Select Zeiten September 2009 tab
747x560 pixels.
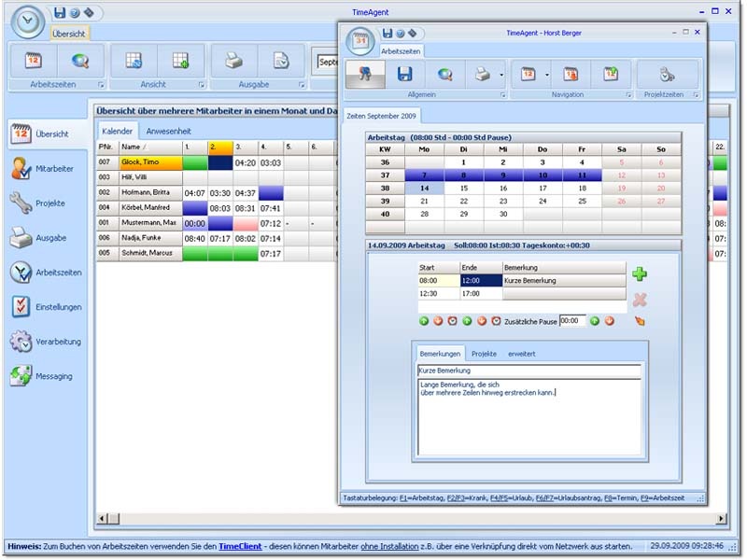click(381, 116)
